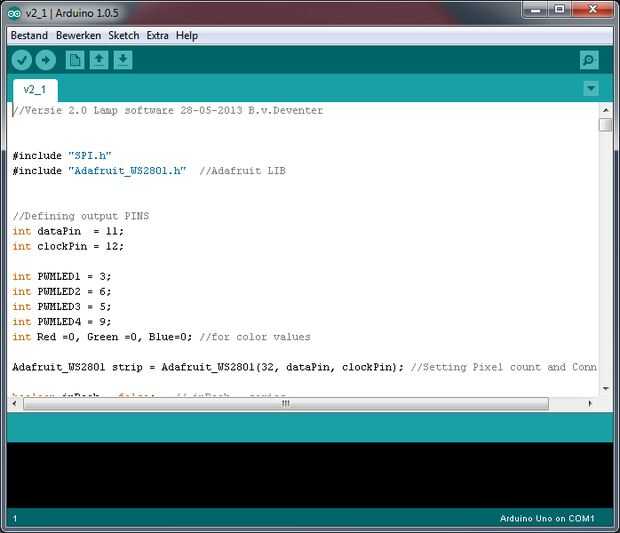Click the vertical scrollbar up arrow
620x533 pixels.
pos(606,110)
